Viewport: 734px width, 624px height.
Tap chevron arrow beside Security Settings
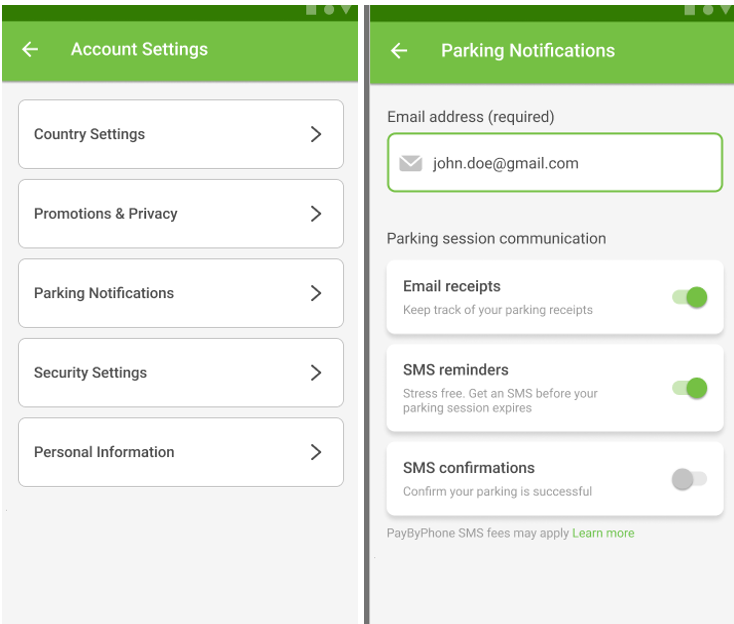316,373
